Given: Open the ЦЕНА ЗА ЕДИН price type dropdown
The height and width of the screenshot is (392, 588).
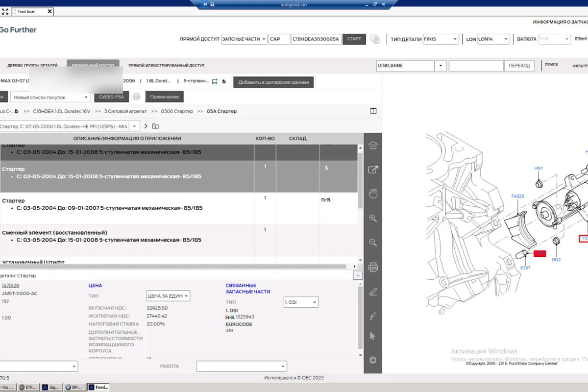Looking at the screenshot, I should click(169, 296).
